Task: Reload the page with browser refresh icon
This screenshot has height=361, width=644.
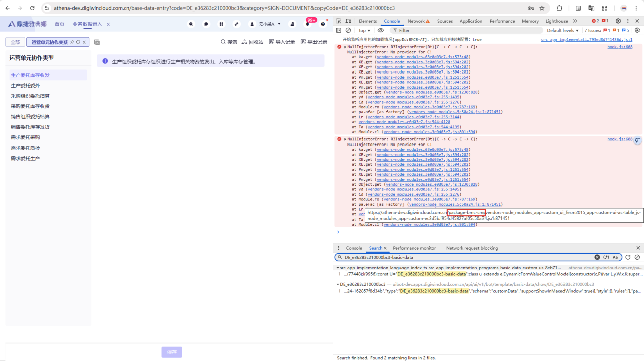Action: (33, 8)
